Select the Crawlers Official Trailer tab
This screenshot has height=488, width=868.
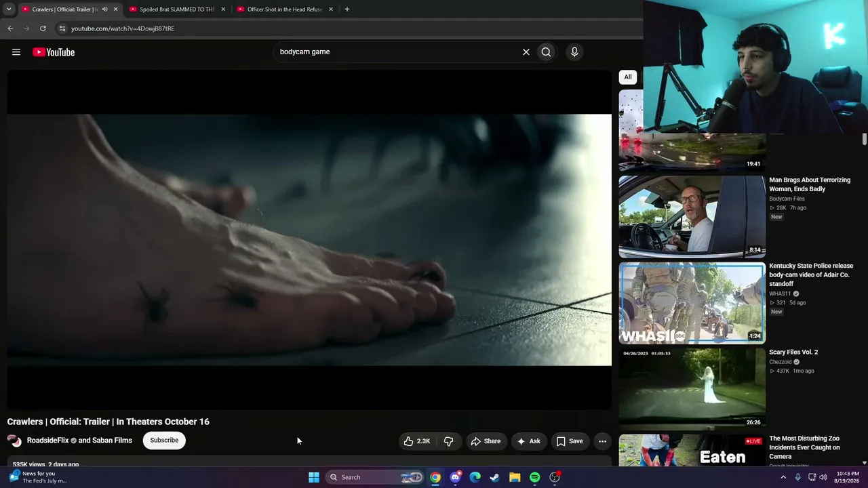[64, 9]
